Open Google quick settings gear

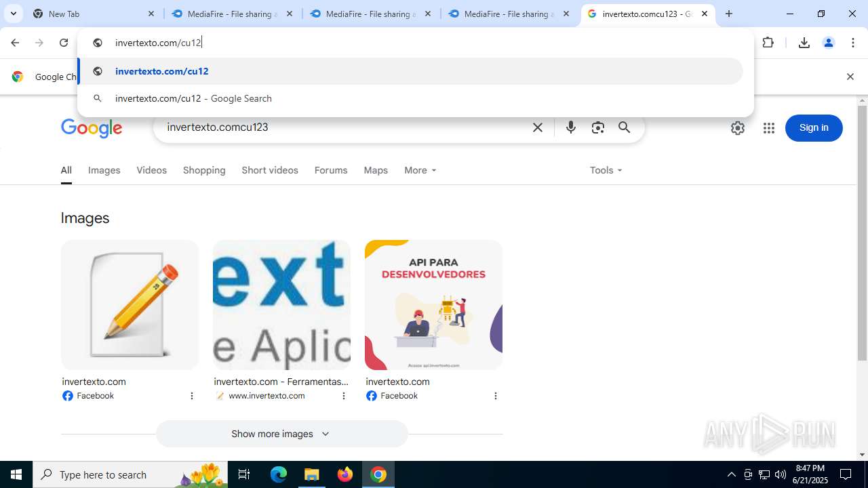(738, 128)
